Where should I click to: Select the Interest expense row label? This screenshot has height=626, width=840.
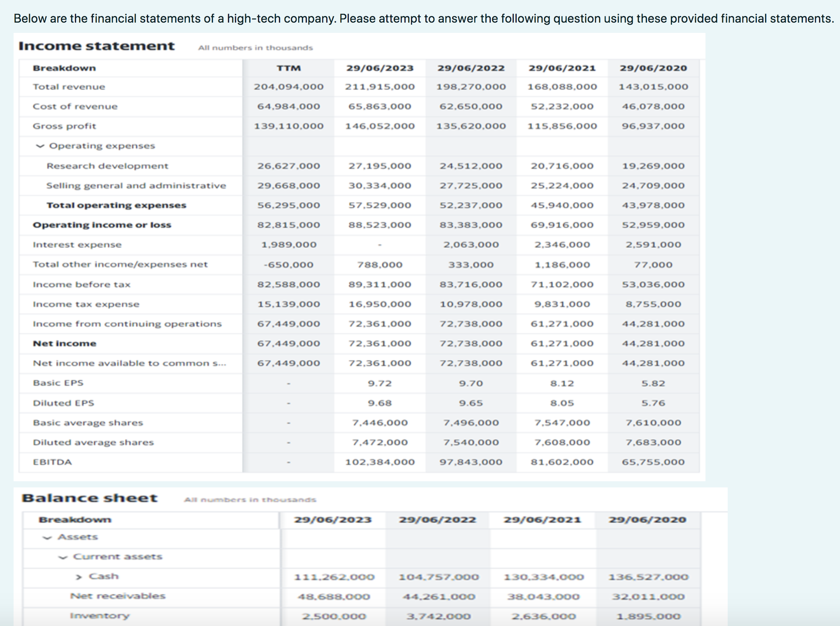click(77, 244)
